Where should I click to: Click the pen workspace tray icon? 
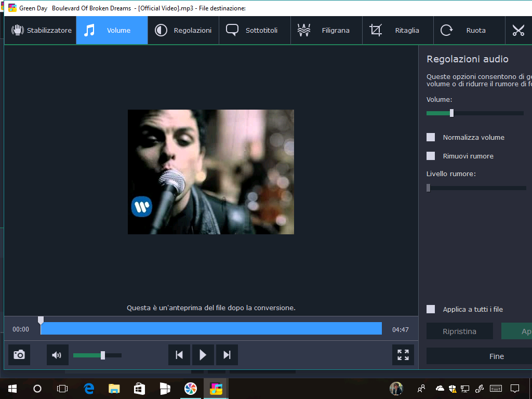tap(479, 389)
